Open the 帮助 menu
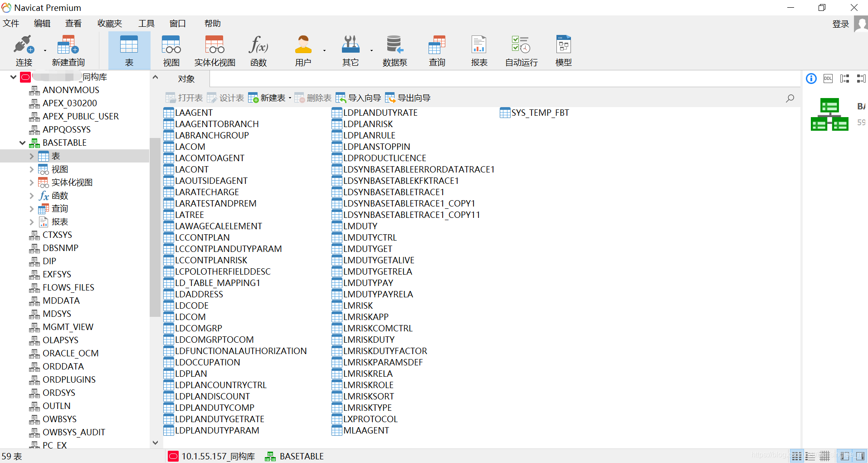Screen dimensions: 868x463 coord(212,23)
